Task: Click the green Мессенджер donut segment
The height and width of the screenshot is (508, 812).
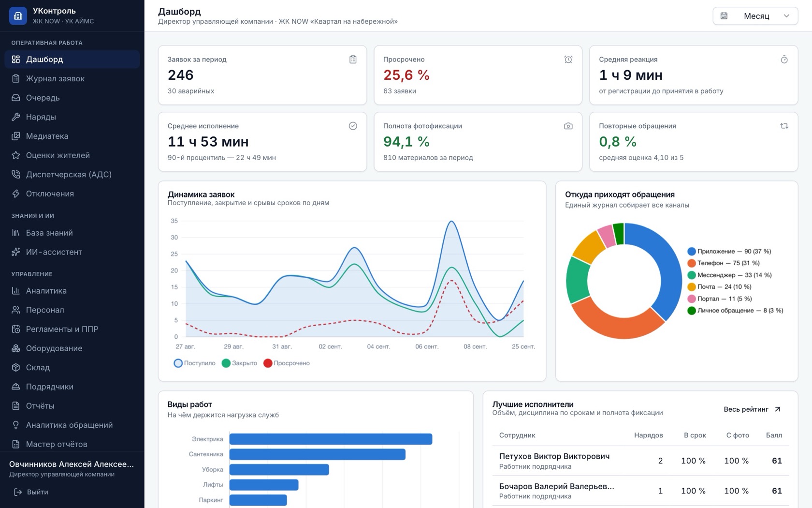Action: (577, 280)
